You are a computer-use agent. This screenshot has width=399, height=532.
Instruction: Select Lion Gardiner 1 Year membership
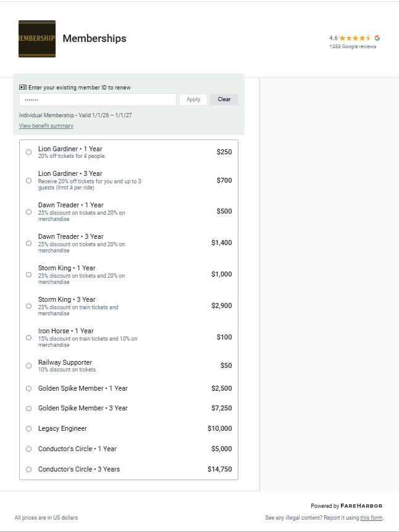click(28, 152)
